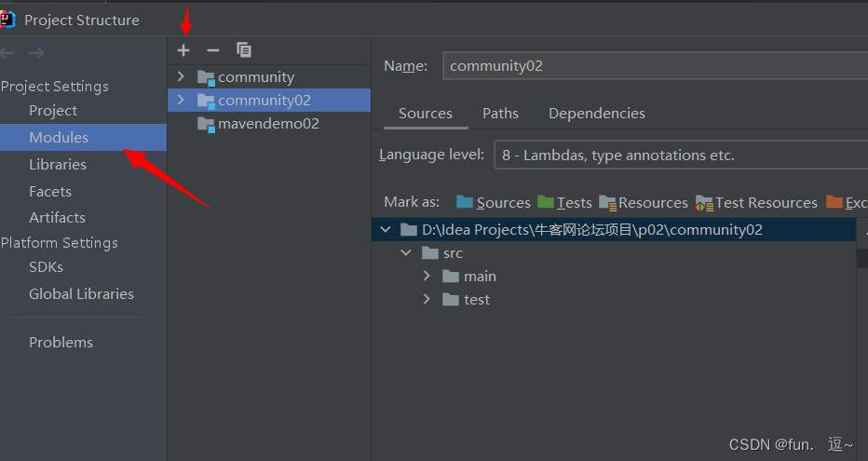This screenshot has height=461, width=868.
Task: Select the mavendemo02 module name
Action: (268, 124)
